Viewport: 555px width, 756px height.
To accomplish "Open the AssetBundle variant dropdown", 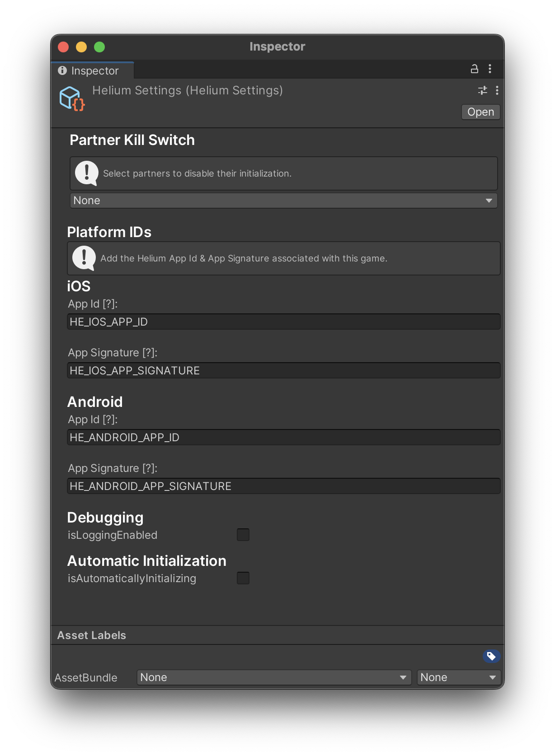I will point(458,677).
